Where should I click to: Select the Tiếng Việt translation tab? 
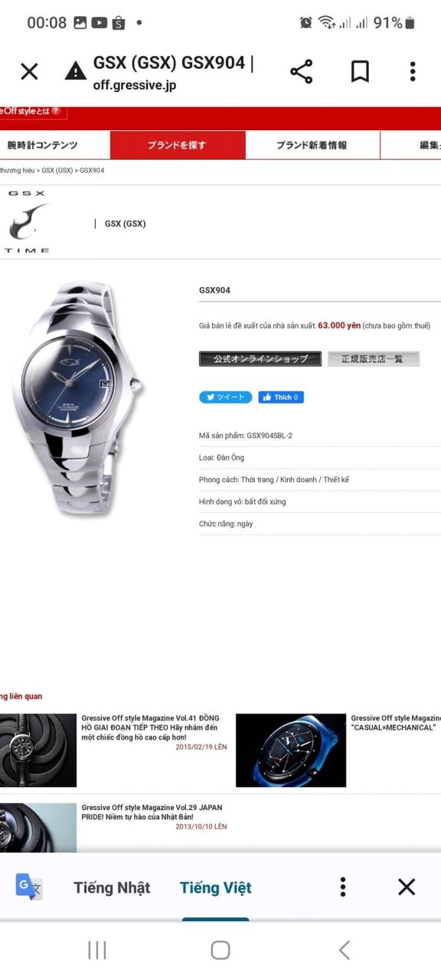click(216, 887)
